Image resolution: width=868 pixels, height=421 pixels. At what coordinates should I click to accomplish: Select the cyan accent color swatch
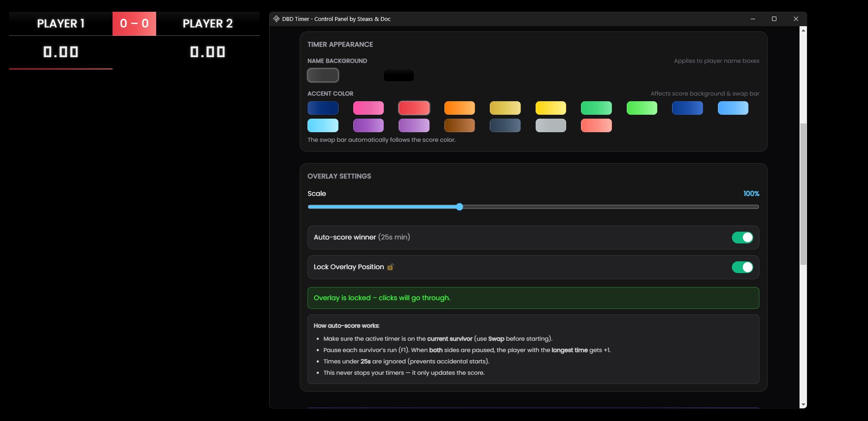(x=323, y=126)
